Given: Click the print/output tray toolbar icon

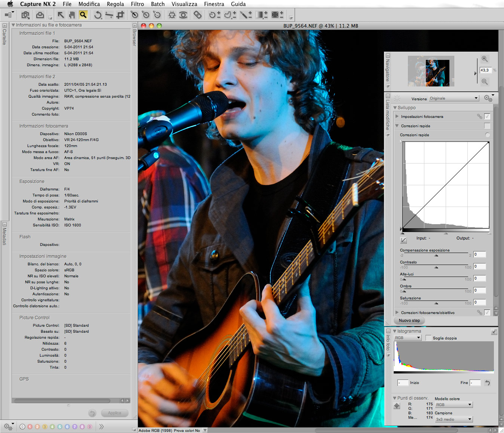Looking at the screenshot, I should pyautogui.click(x=40, y=15).
